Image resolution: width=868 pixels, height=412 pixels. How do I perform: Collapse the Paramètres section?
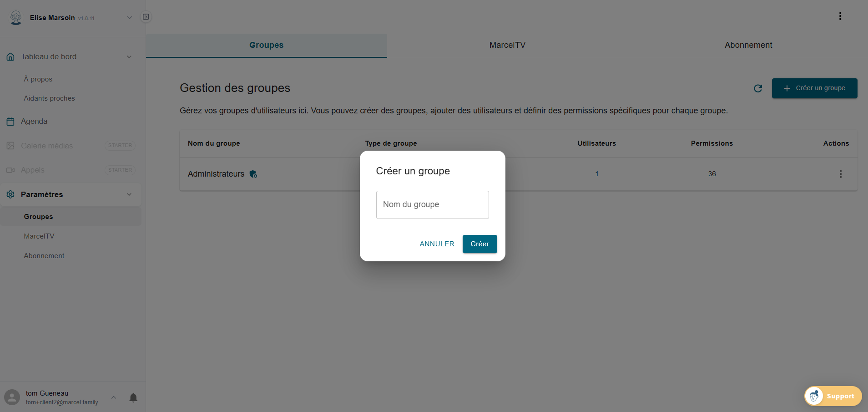coord(129,194)
